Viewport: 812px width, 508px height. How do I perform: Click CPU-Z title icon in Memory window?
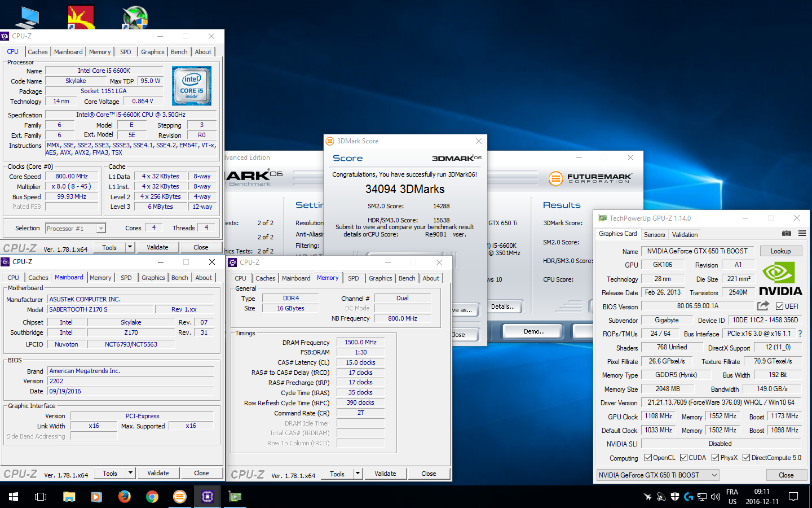click(x=232, y=262)
